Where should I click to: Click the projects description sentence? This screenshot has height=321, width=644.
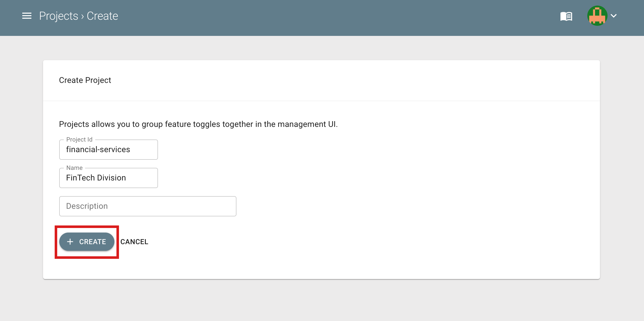198,124
